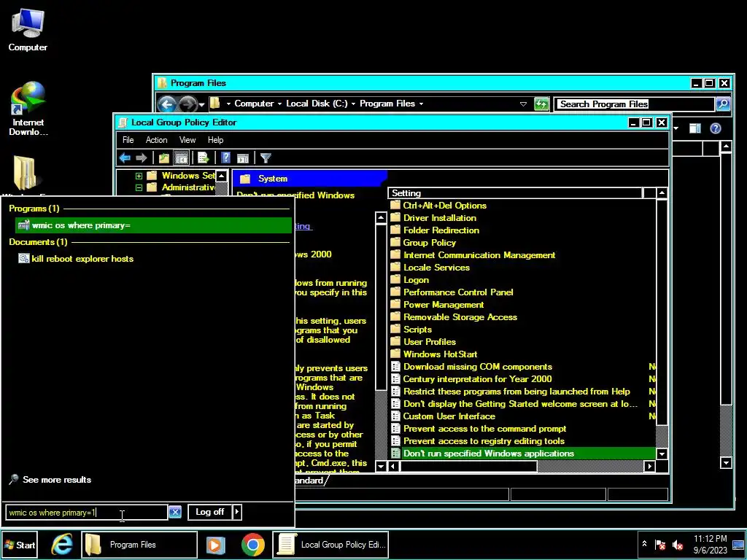
Task: Select the 'wmic os where primary=' program result
Action: (153, 225)
